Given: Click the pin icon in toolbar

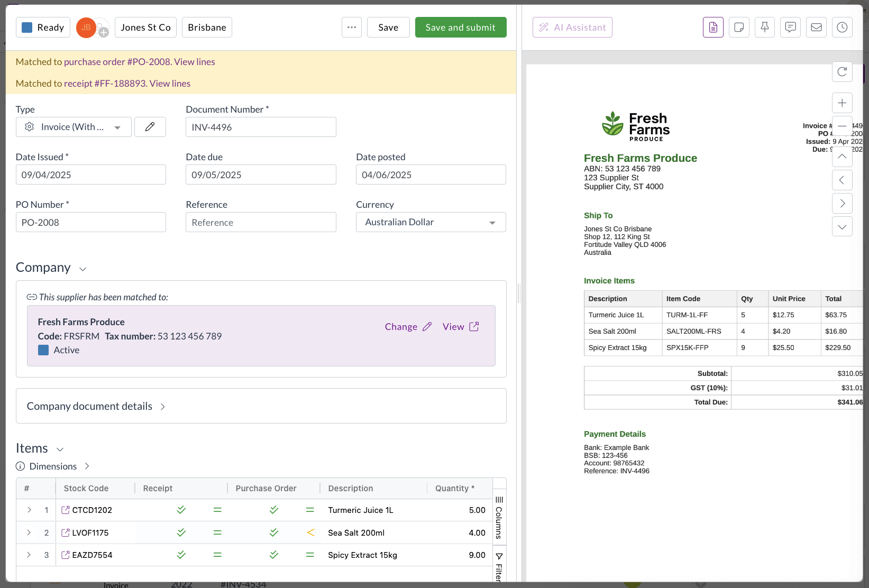Looking at the screenshot, I should point(765,27).
